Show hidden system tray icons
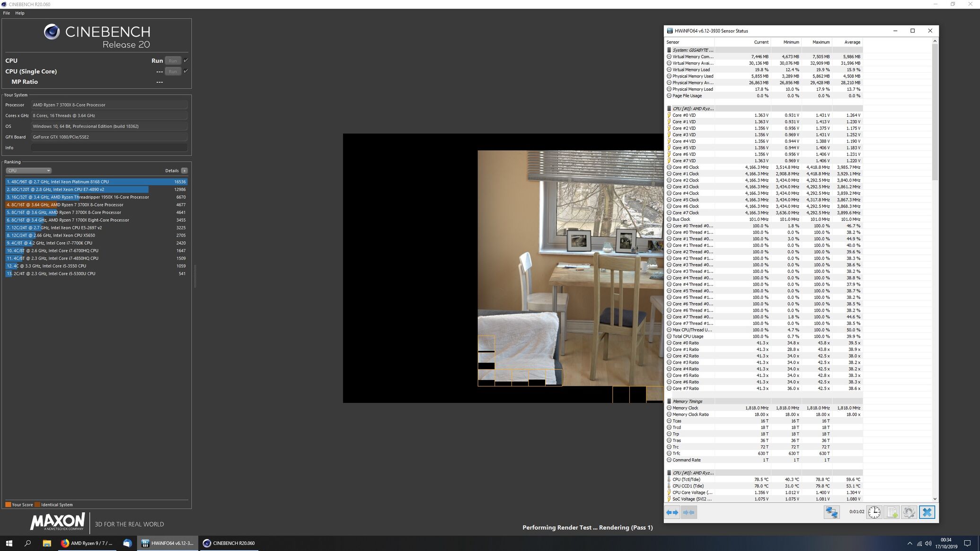 coord(909,543)
